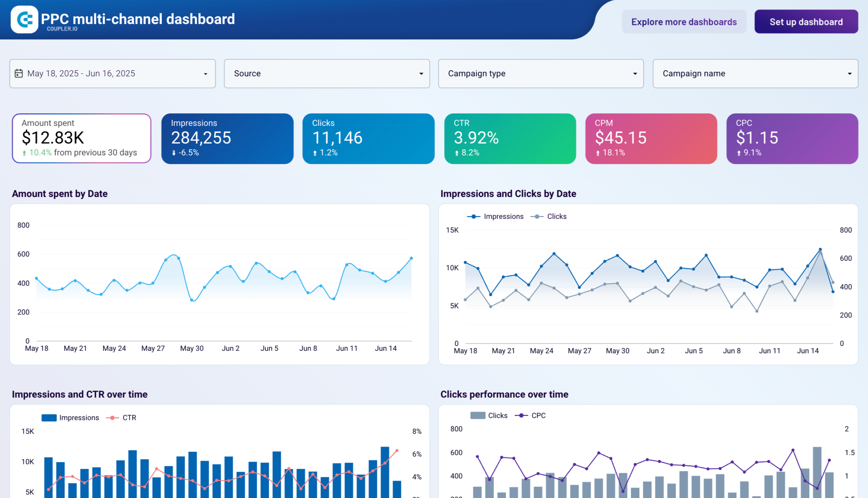868x498 pixels.
Task: Click the Set up dashboard button
Action: pos(806,22)
